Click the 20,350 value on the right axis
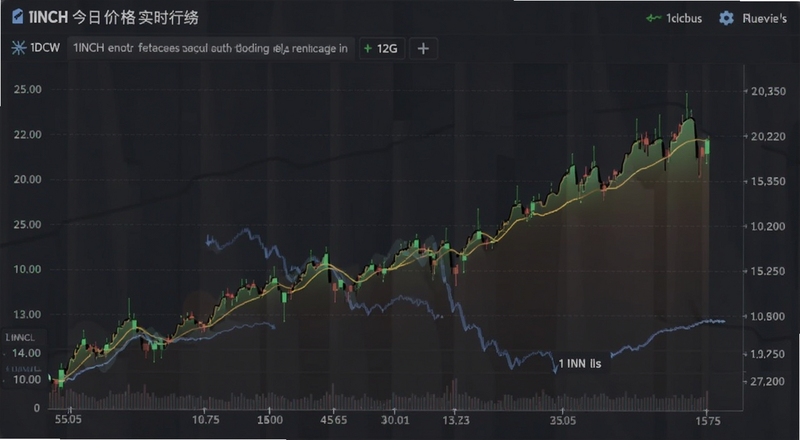Image resolution: width=800 pixels, height=440 pixels. tap(769, 91)
